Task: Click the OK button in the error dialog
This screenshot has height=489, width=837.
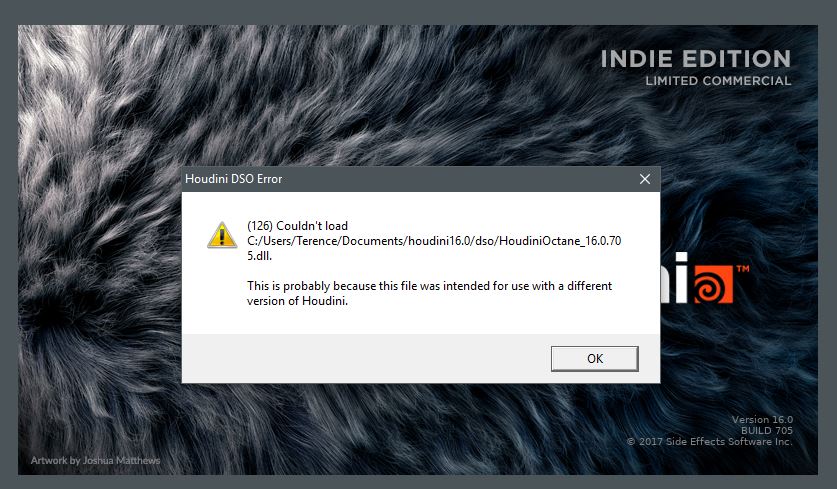Action: pyautogui.click(x=594, y=359)
